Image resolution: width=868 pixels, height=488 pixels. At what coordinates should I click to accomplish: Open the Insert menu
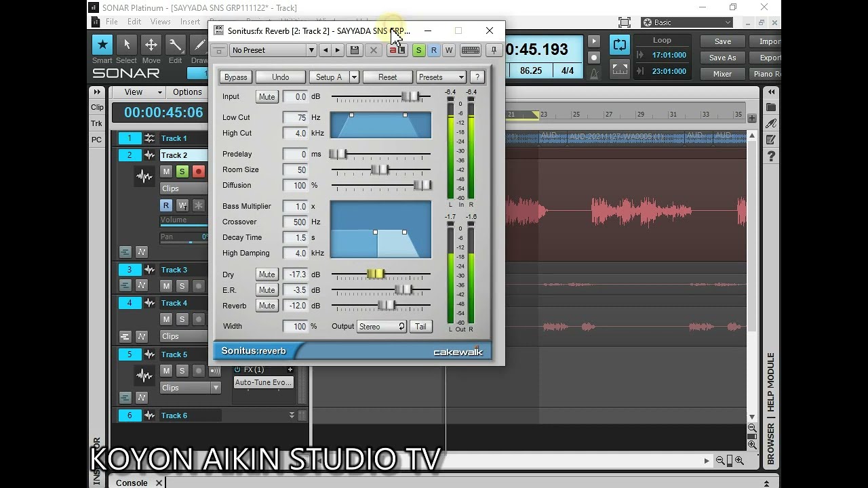coord(190,22)
